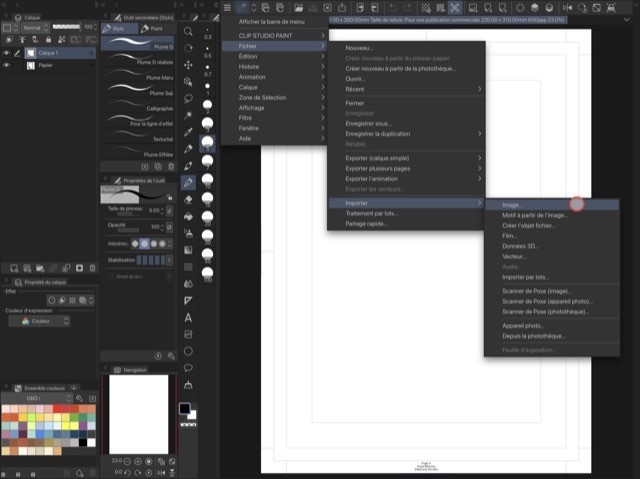Select the magnifier zoom tool
Image resolution: width=640 pixels, height=479 pixels.
click(x=188, y=31)
